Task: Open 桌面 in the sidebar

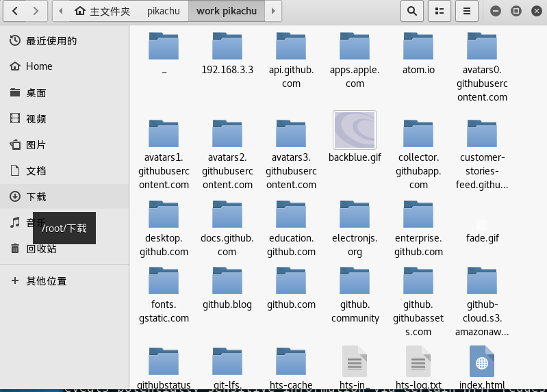Action: tap(64, 93)
